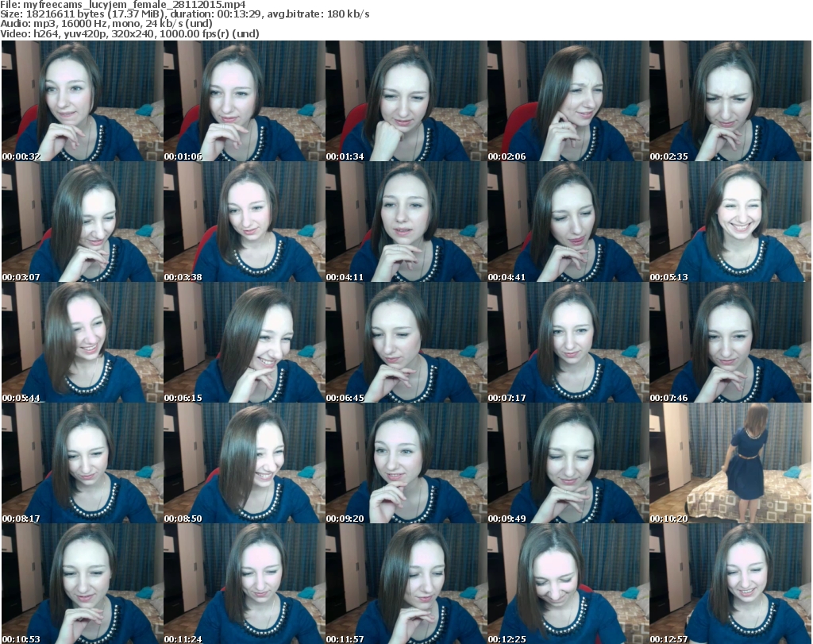Open the frame timestamped 00:01:34
This screenshot has height=644, width=813.
pos(406,101)
